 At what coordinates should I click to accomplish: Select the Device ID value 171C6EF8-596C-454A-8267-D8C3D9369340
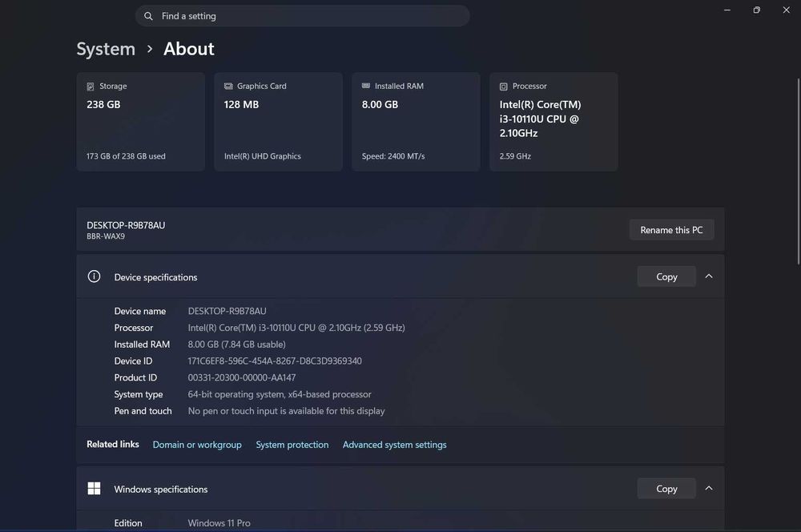coord(275,361)
